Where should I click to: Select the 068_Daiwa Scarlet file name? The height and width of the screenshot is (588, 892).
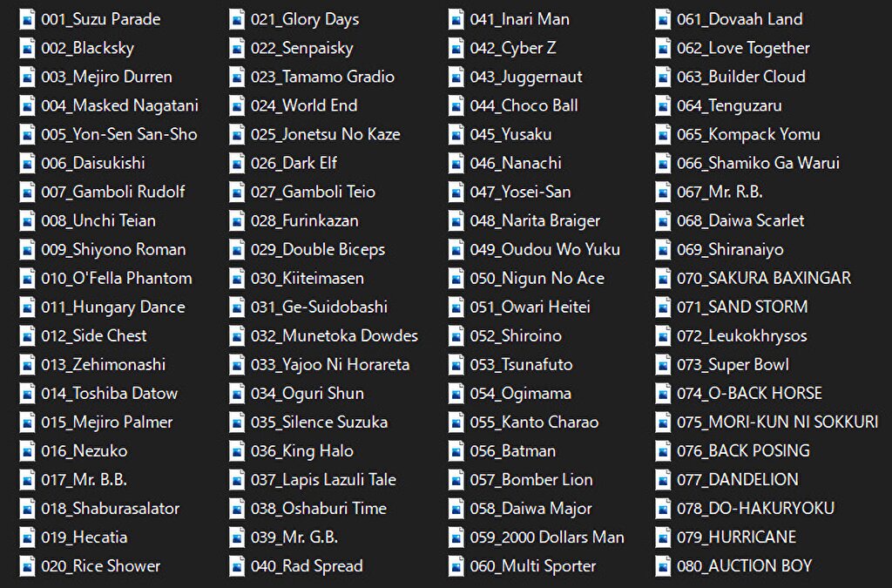pyautogui.click(x=740, y=220)
